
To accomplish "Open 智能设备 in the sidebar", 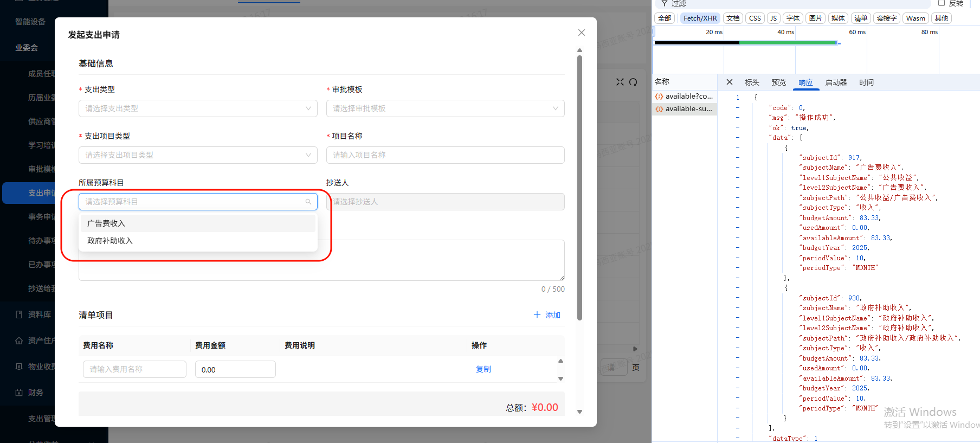I will click(x=30, y=22).
